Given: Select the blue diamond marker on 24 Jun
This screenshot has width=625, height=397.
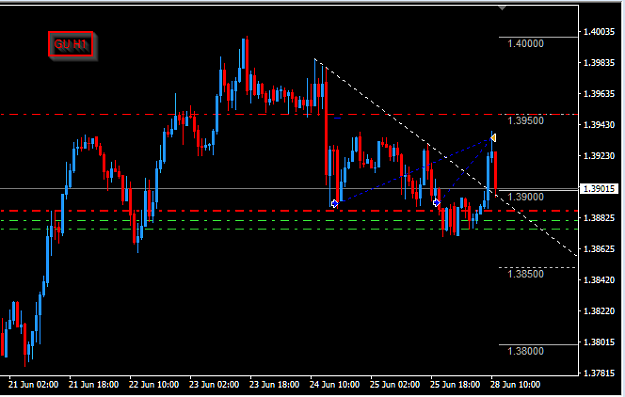Looking at the screenshot, I should [334, 204].
